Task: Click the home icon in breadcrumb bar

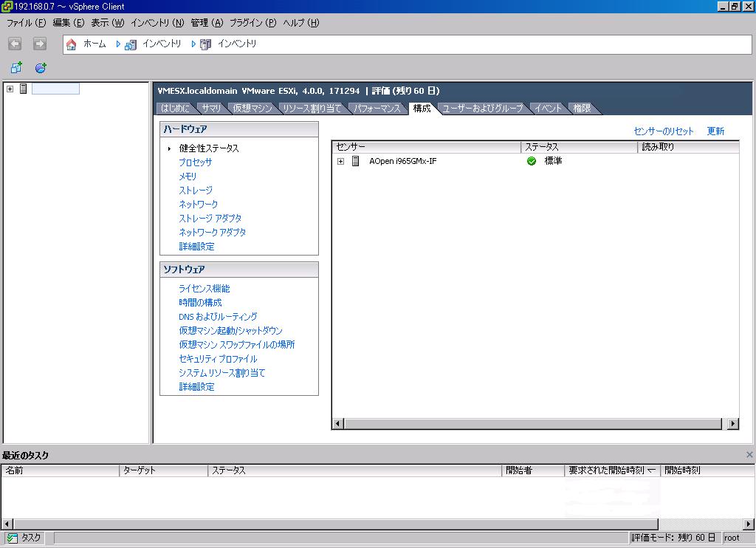Action: coord(72,44)
